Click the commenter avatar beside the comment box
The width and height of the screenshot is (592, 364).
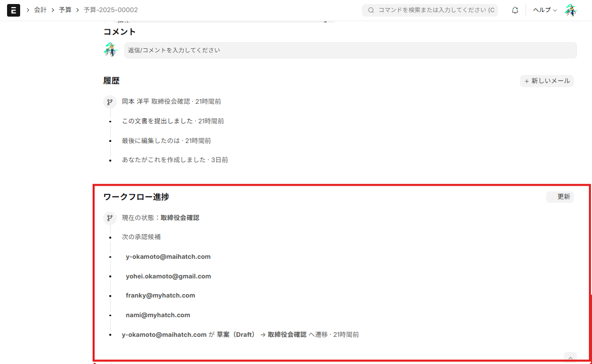coord(111,50)
